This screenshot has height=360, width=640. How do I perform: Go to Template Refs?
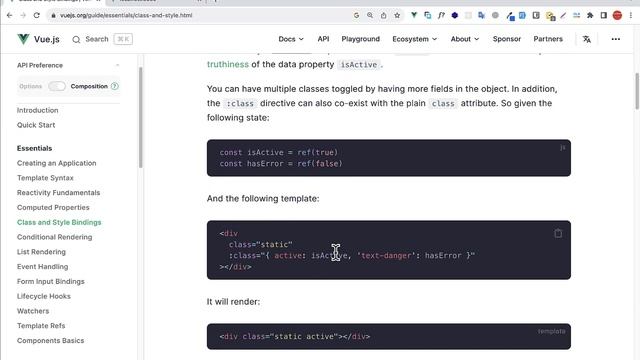tap(41, 326)
